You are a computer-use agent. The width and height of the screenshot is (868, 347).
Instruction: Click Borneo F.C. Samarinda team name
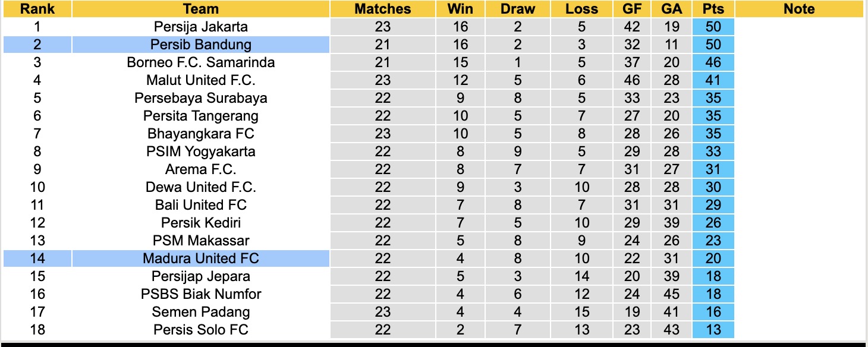(200, 62)
